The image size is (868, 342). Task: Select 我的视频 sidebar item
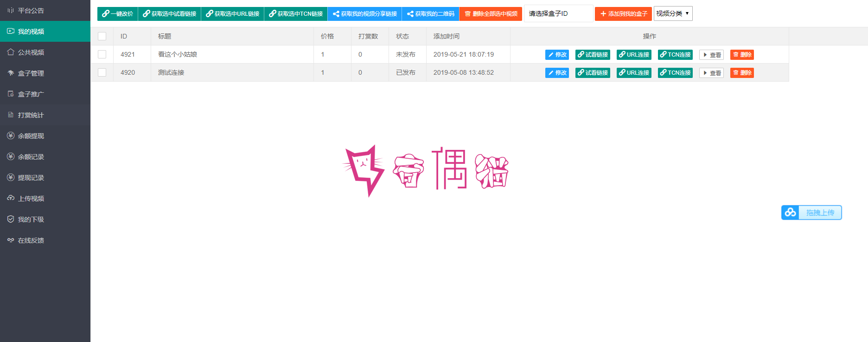(x=45, y=31)
